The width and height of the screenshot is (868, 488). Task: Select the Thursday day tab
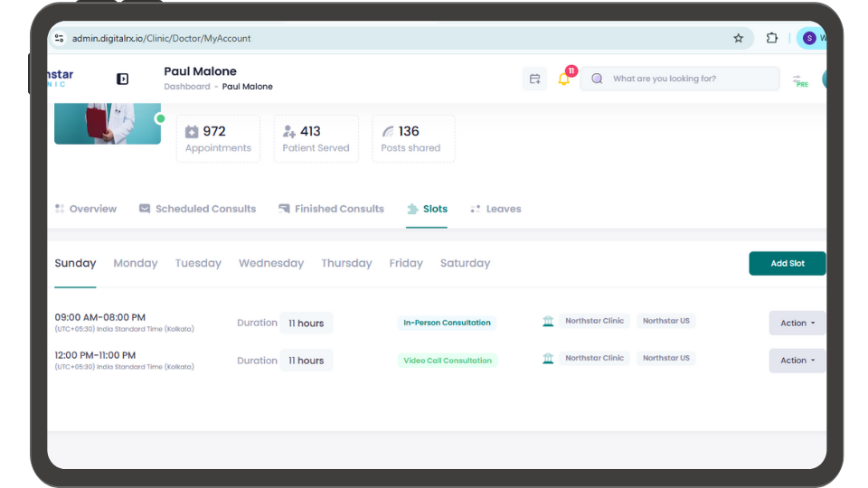tap(346, 263)
